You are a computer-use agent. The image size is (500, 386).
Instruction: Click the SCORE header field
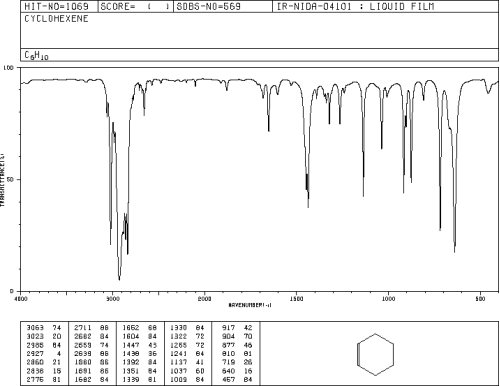[136, 6]
